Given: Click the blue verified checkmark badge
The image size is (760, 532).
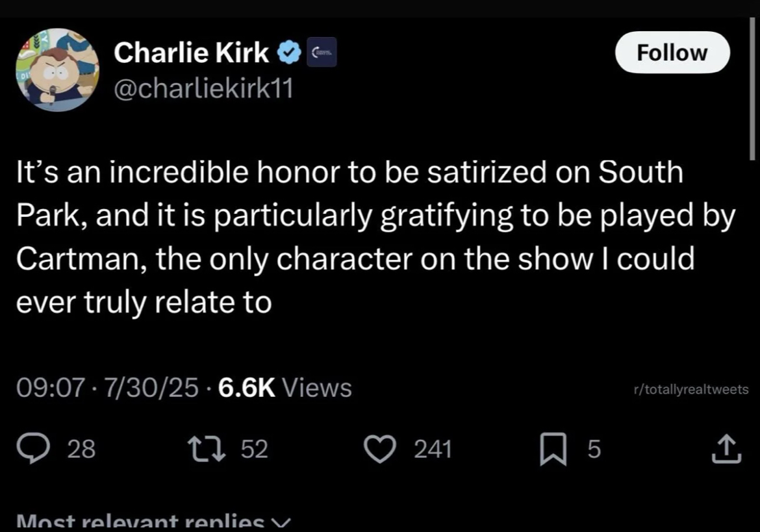Looking at the screenshot, I should (289, 53).
